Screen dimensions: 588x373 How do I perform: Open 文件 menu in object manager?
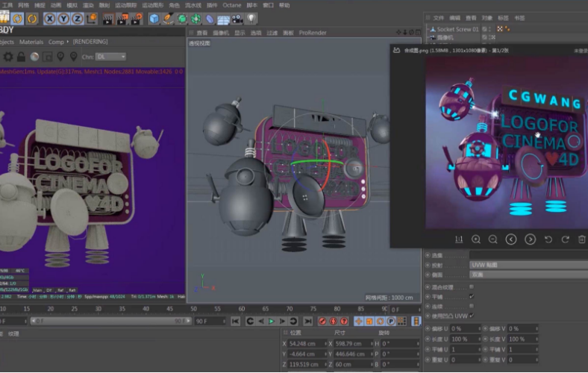point(438,18)
